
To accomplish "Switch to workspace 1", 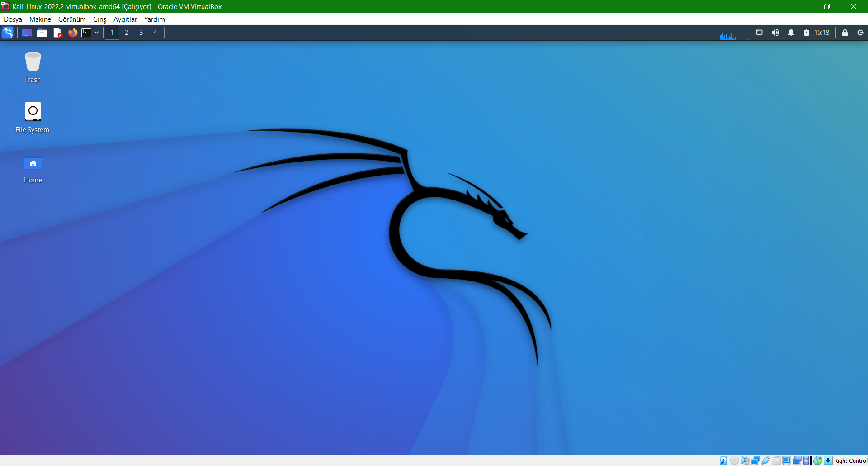I will tap(112, 33).
